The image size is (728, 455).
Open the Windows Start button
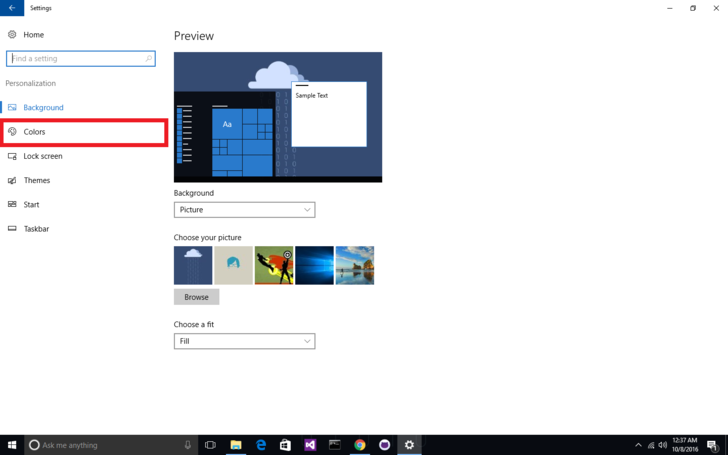point(12,445)
